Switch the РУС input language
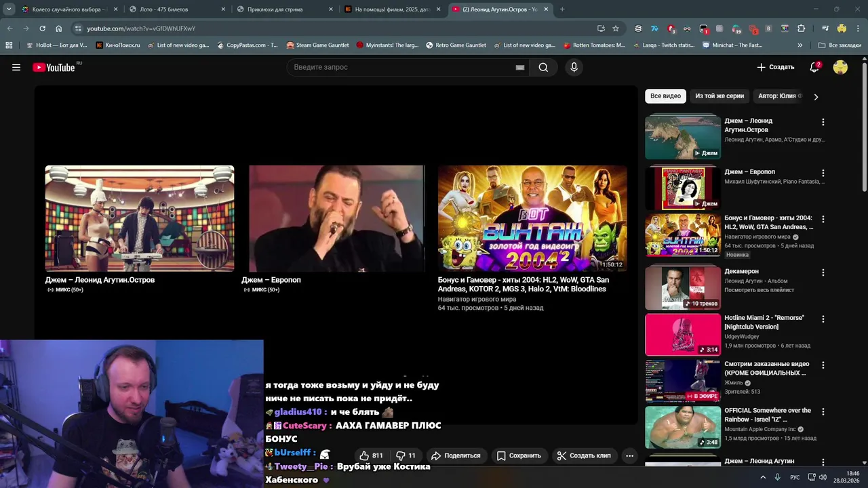Viewport: 868px width, 488px height. (x=795, y=477)
